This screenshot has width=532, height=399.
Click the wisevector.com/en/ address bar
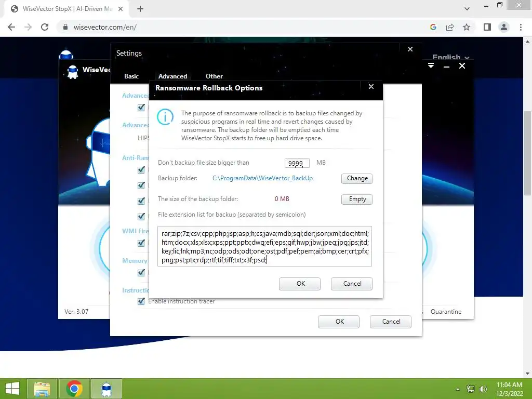[241, 27]
